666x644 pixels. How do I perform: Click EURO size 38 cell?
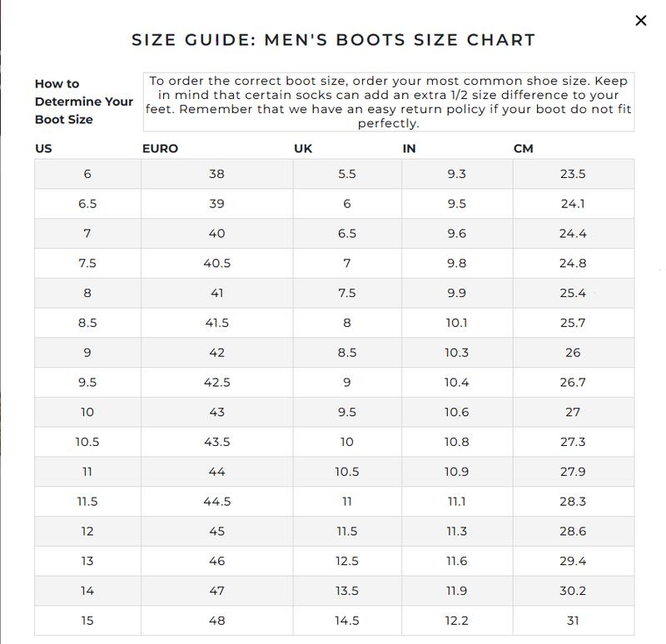click(x=218, y=175)
